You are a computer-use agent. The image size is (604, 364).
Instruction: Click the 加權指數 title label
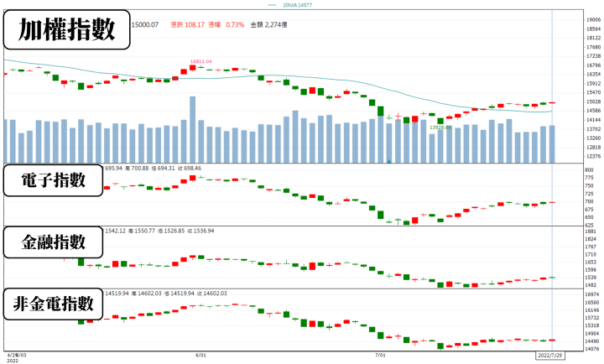pyautogui.click(x=67, y=32)
